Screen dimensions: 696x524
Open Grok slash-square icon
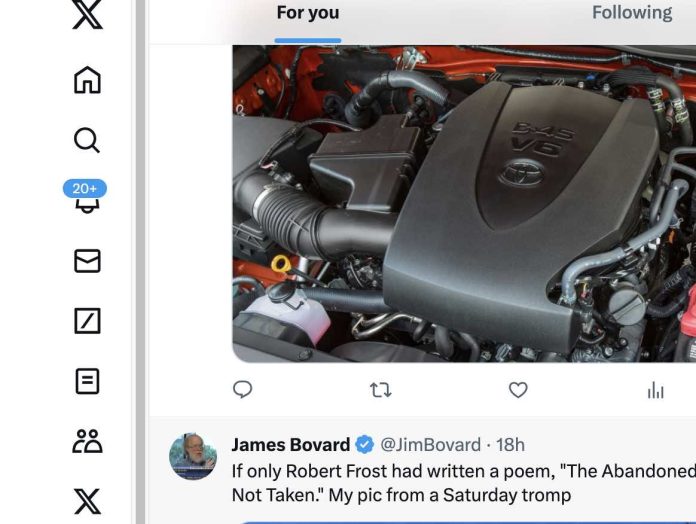point(87,321)
